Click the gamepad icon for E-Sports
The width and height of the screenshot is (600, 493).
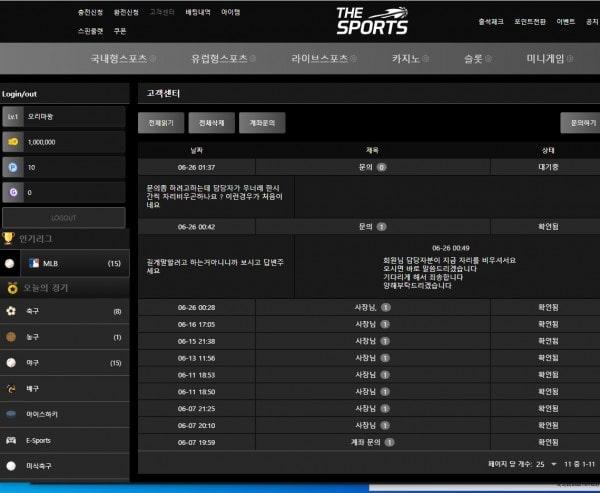[11, 440]
